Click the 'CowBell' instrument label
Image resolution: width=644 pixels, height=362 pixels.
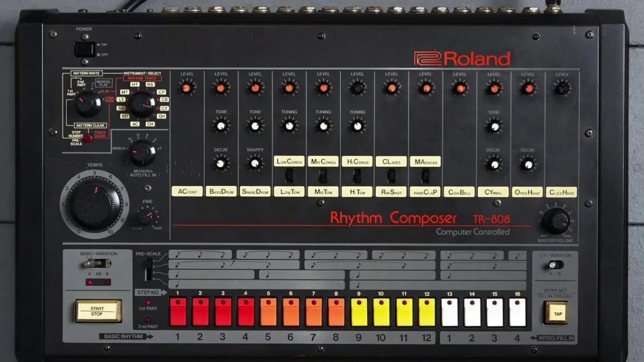pyautogui.click(x=459, y=192)
